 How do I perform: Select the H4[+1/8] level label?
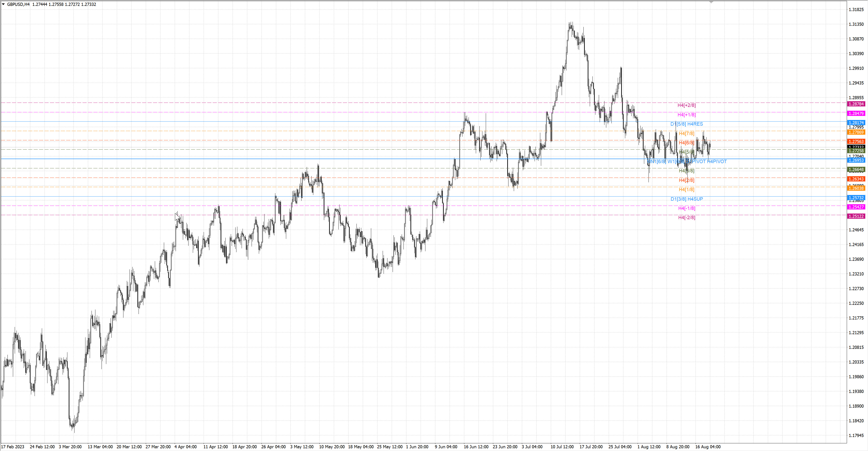(686, 115)
